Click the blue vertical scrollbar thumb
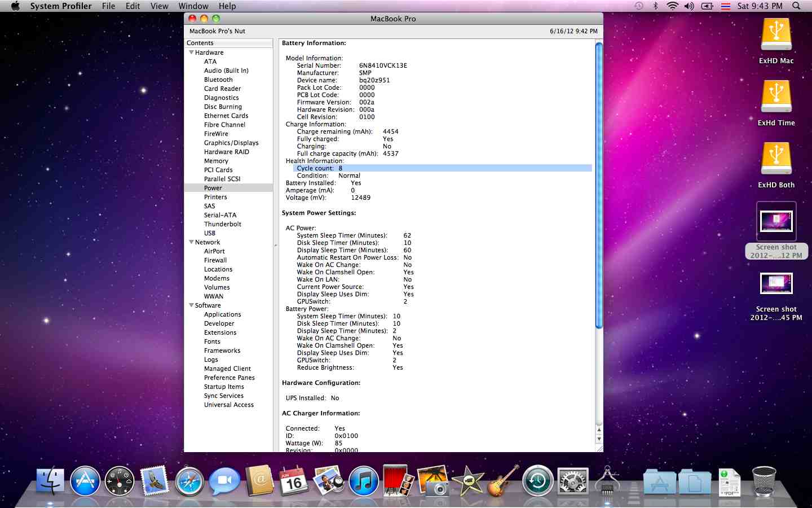812x508 pixels. click(x=599, y=185)
